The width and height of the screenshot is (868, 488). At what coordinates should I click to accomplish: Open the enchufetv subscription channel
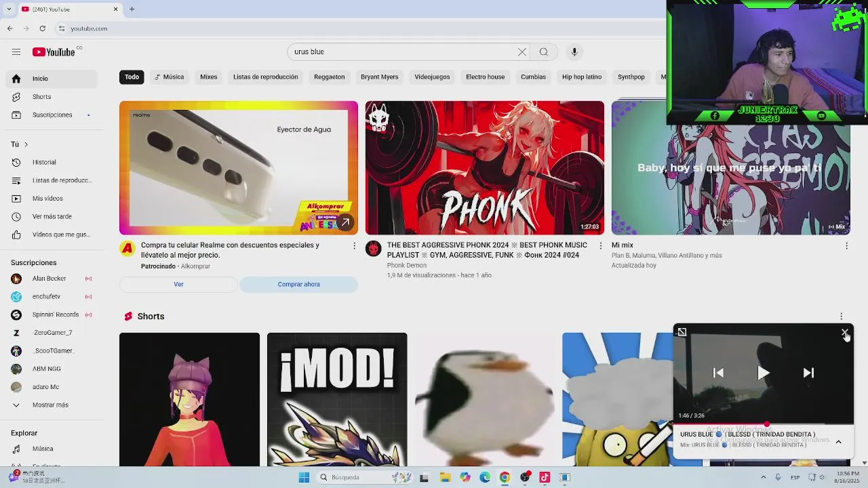(51, 297)
